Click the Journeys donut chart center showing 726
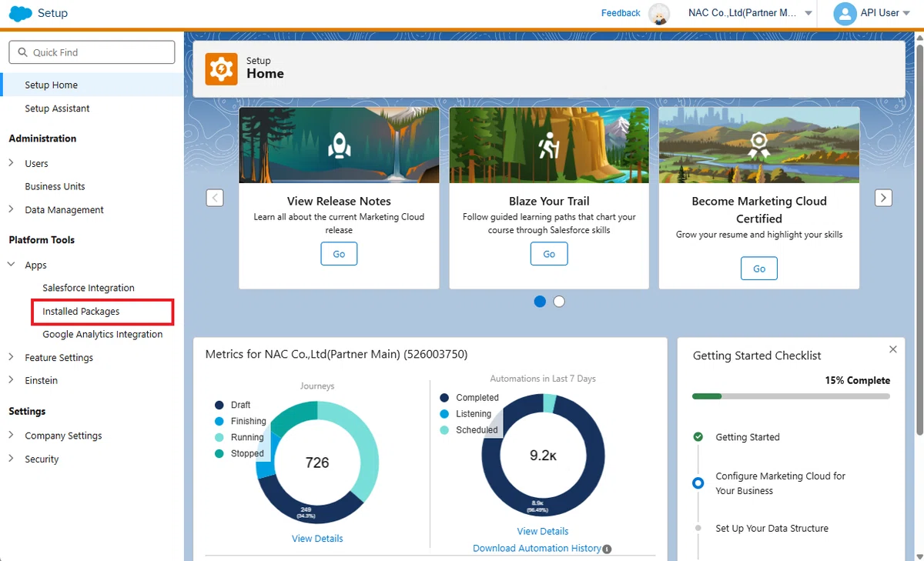This screenshot has width=924, height=561. point(317,462)
